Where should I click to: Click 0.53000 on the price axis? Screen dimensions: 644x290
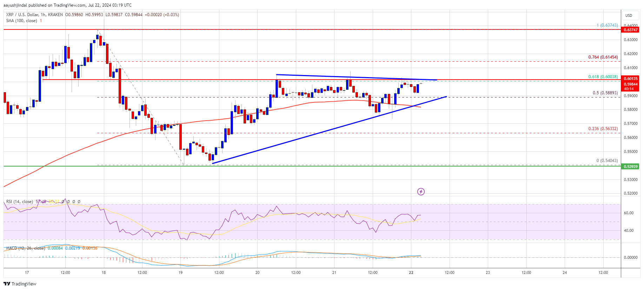630,180
